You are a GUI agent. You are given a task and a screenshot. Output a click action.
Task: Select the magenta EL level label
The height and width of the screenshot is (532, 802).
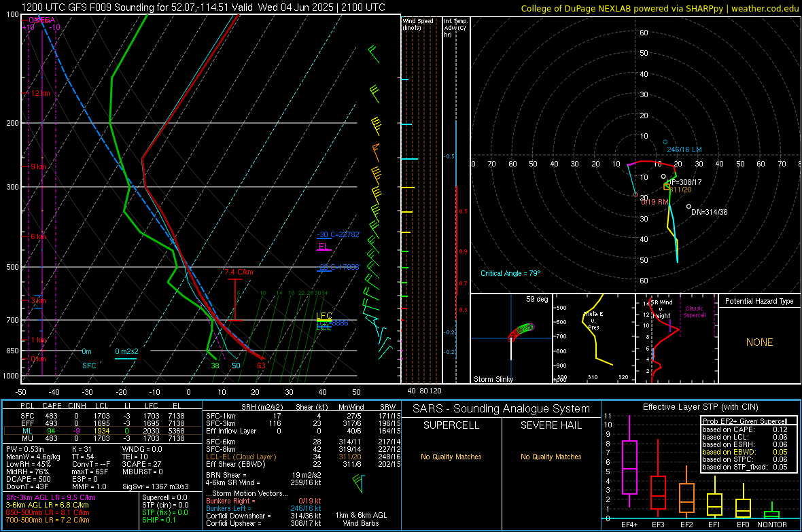pos(324,247)
